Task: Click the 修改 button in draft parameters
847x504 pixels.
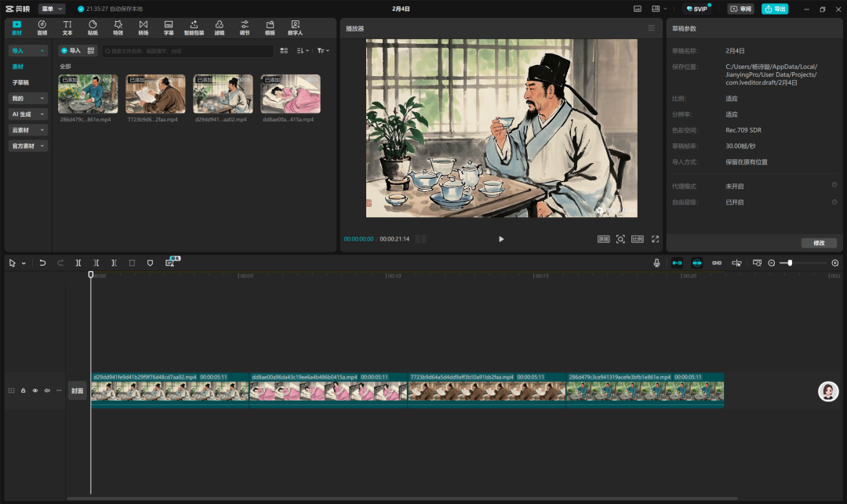Action: [x=818, y=243]
